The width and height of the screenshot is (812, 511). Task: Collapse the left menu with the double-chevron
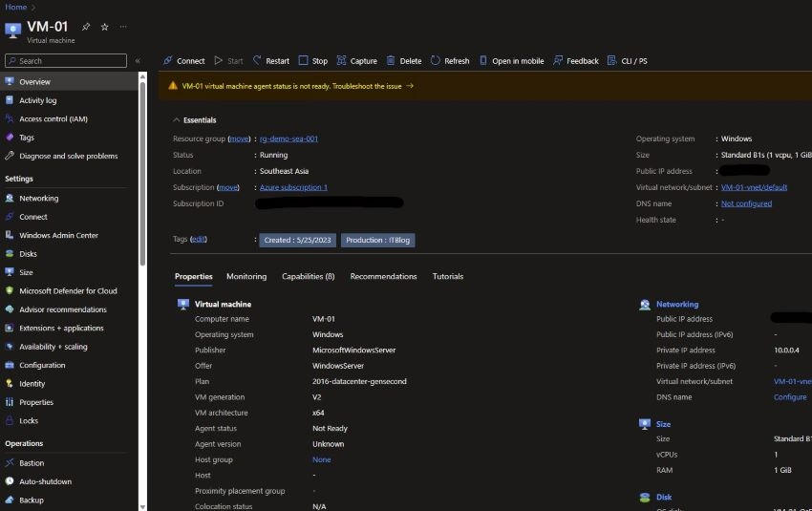pos(138,60)
